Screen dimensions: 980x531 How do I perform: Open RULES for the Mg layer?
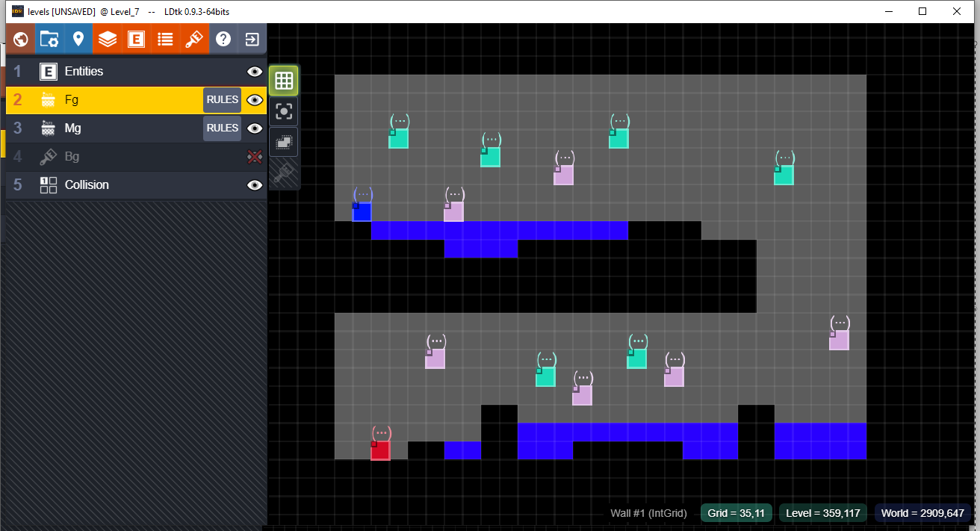(223, 128)
